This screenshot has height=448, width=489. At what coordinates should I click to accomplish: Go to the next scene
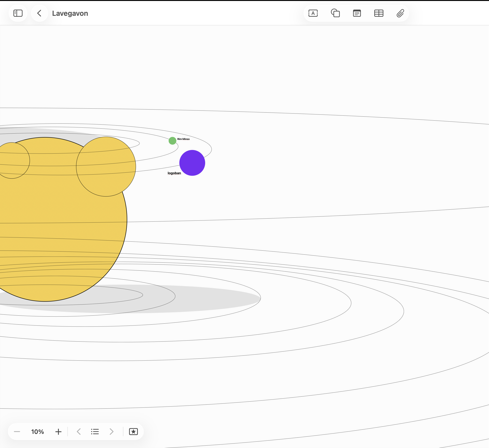[111, 432]
